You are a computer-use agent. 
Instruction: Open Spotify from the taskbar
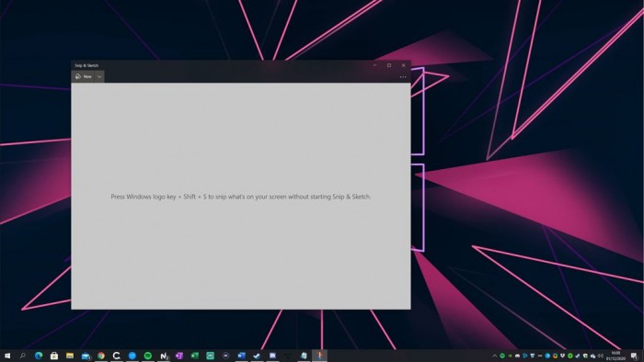(x=148, y=356)
